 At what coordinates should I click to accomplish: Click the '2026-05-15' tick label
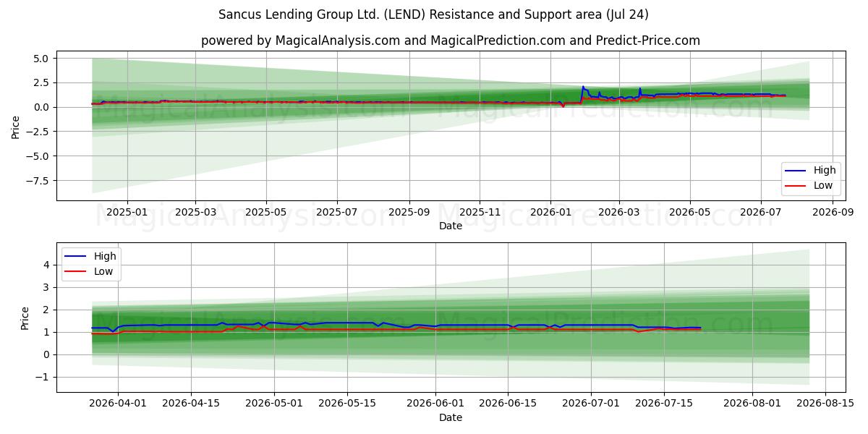[348, 404]
